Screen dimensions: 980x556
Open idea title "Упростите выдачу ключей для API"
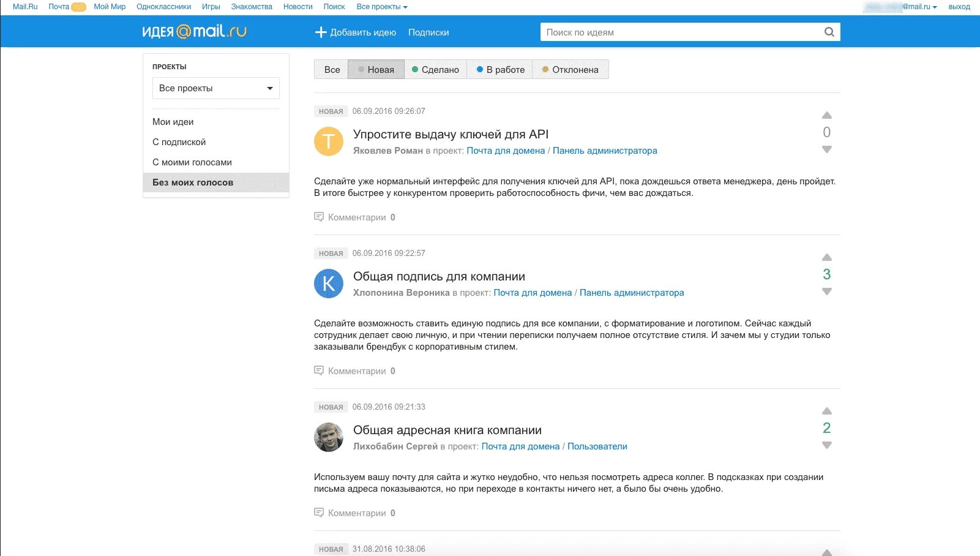click(x=451, y=134)
